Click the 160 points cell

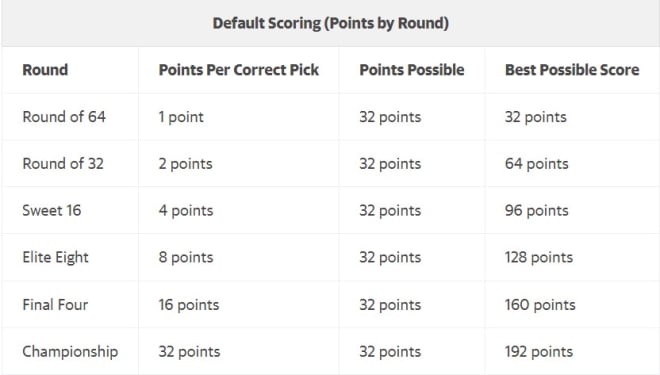540,305
